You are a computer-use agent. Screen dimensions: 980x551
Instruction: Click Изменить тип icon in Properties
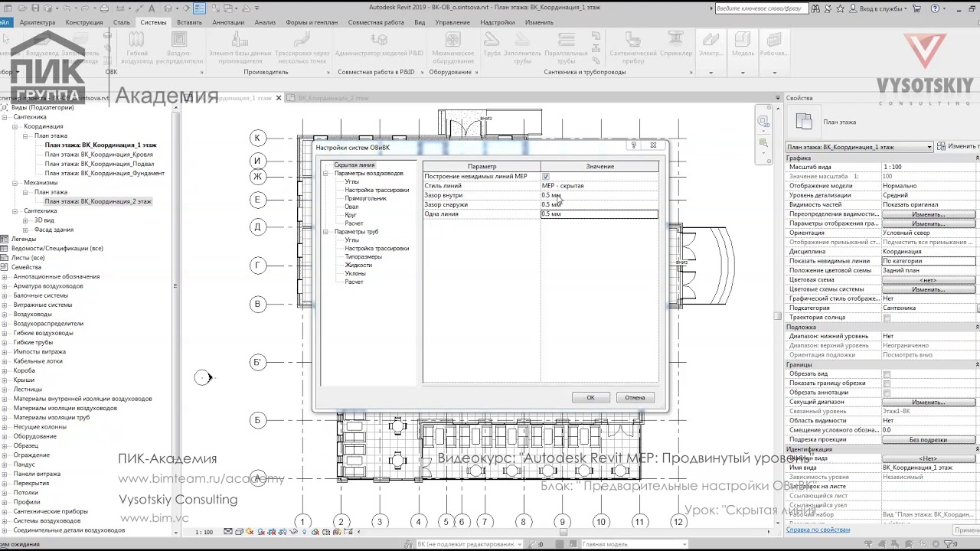941,146
